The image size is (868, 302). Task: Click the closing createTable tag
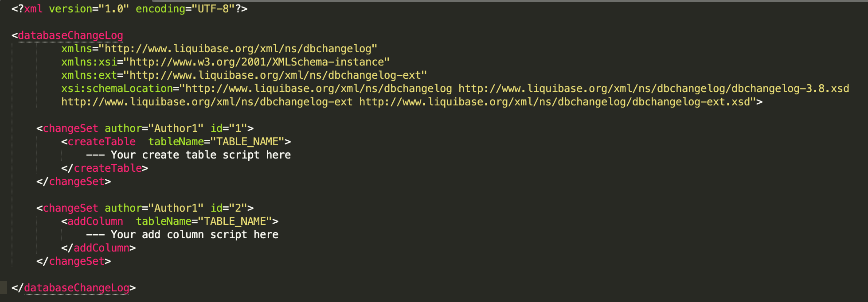point(105,168)
